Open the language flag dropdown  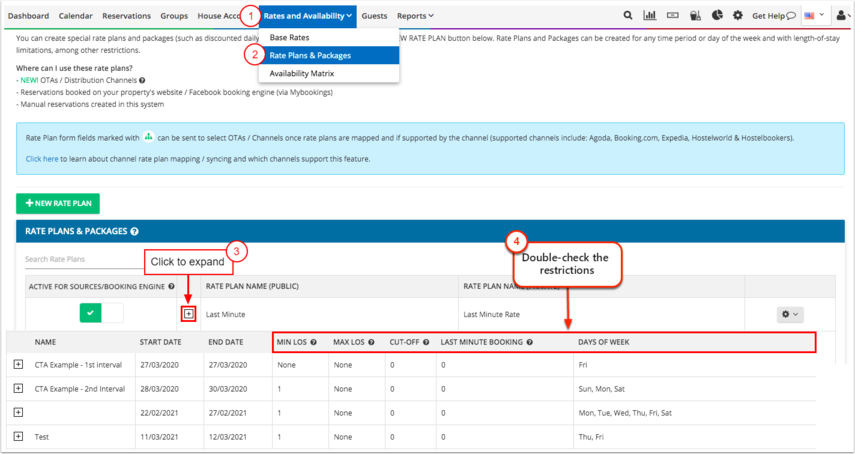click(814, 16)
